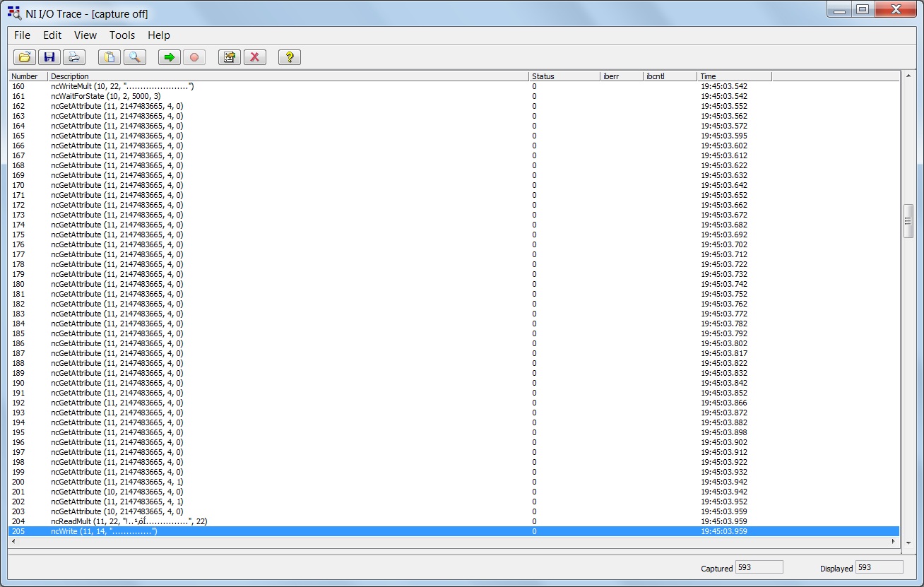Open the Edit menu

tap(52, 35)
